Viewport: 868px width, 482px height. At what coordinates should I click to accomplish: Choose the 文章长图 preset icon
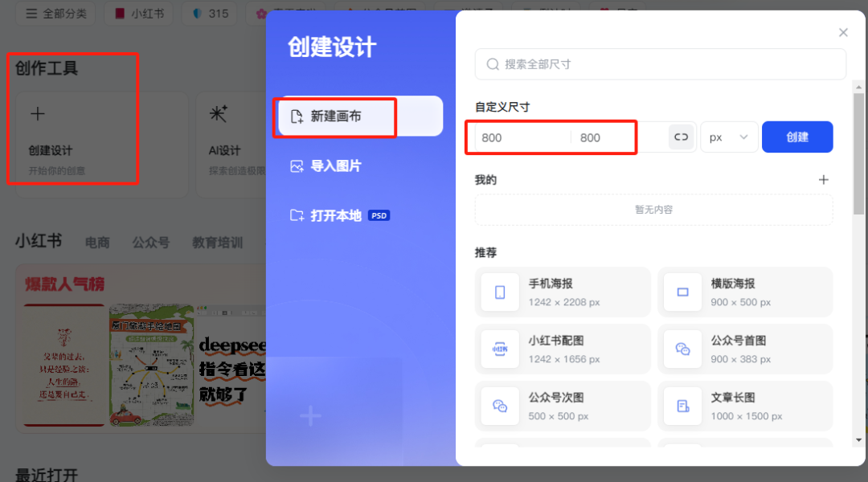coord(682,406)
